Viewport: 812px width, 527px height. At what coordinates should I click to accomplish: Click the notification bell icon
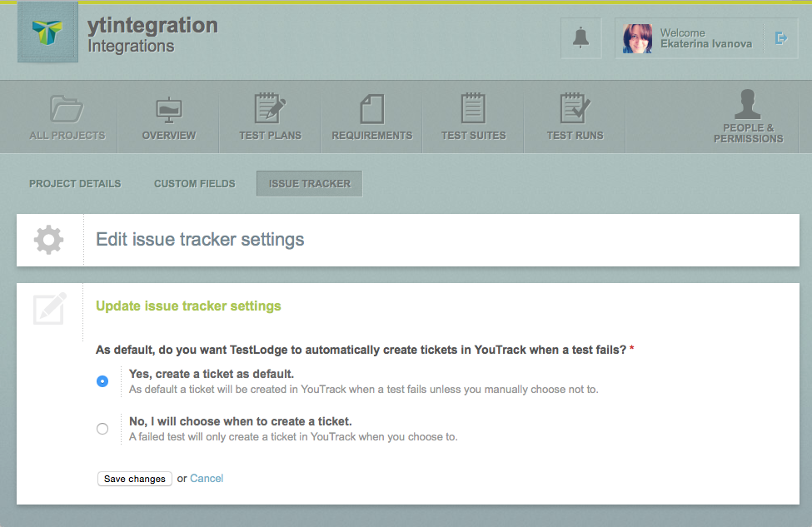(x=580, y=37)
